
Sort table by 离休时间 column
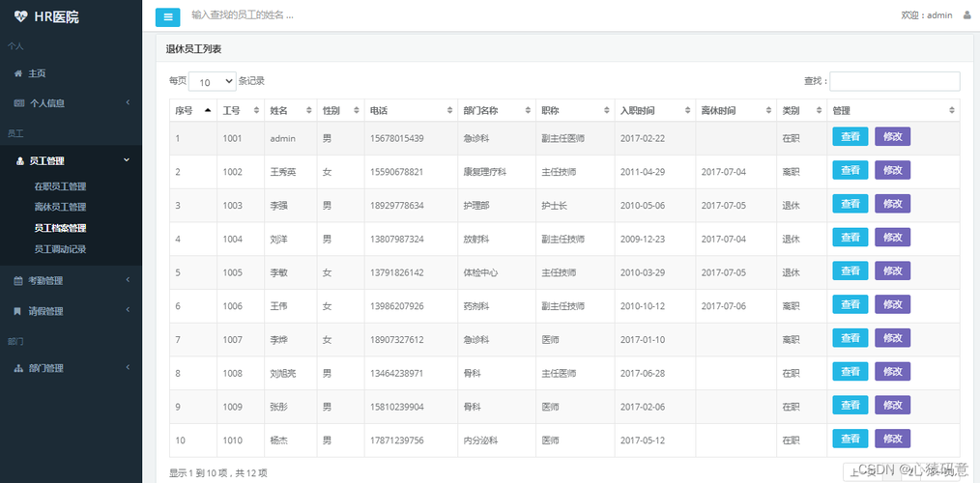[768, 110]
